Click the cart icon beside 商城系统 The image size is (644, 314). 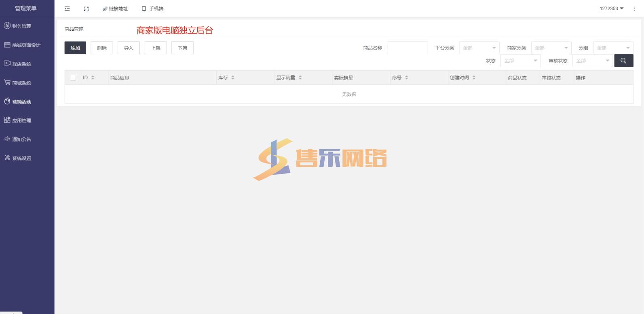click(x=7, y=82)
